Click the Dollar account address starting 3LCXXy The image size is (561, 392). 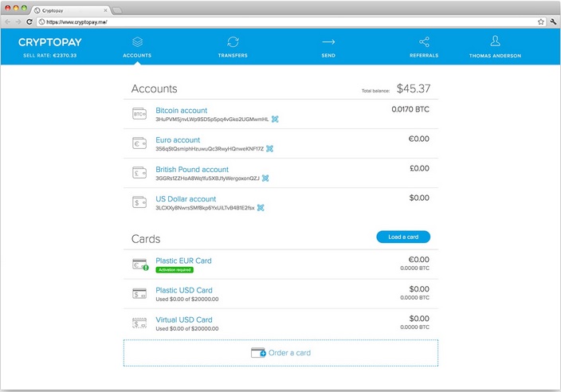point(205,207)
